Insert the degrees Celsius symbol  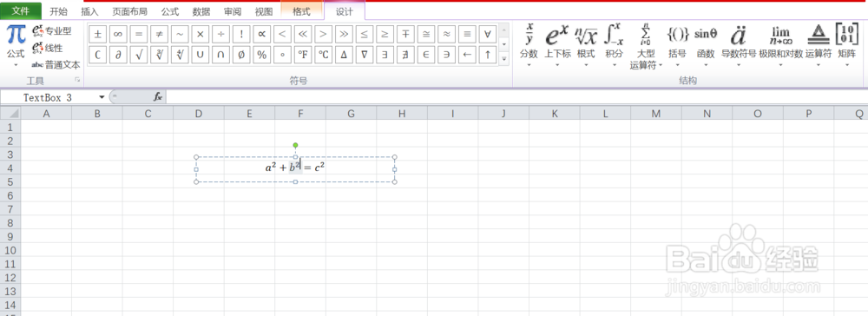pyautogui.click(x=323, y=55)
